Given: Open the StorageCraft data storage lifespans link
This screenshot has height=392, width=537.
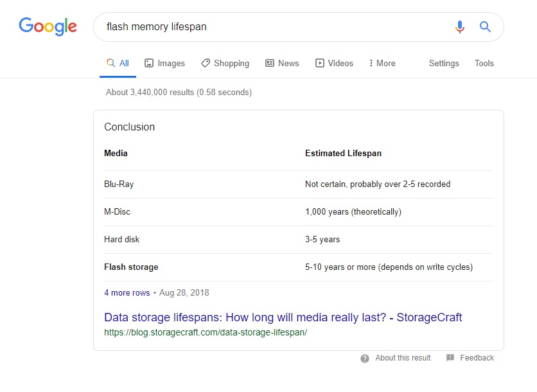Looking at the screenshot, I should coord(283,317).
